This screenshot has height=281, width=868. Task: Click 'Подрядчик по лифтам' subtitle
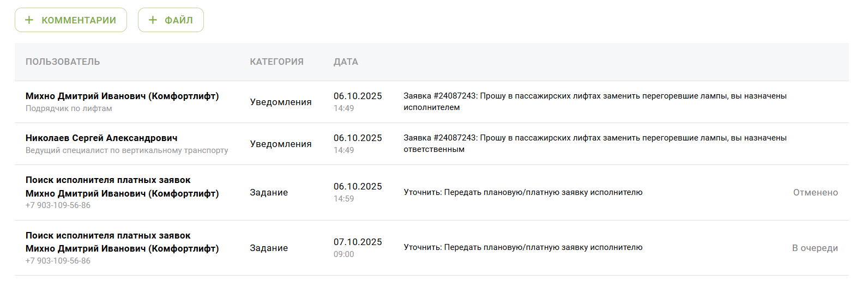pyautogui.click(x=69, y=109)
